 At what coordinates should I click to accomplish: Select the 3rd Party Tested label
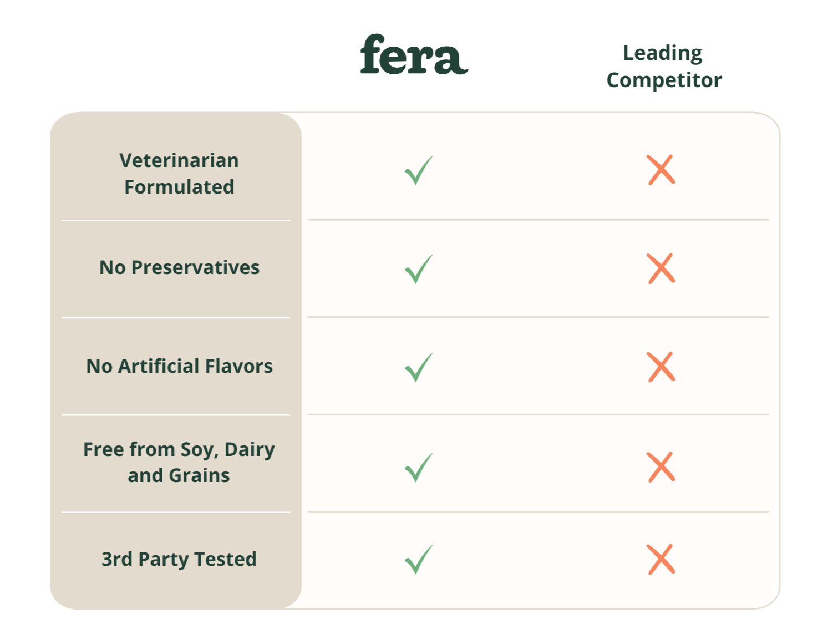coord(179,559)
